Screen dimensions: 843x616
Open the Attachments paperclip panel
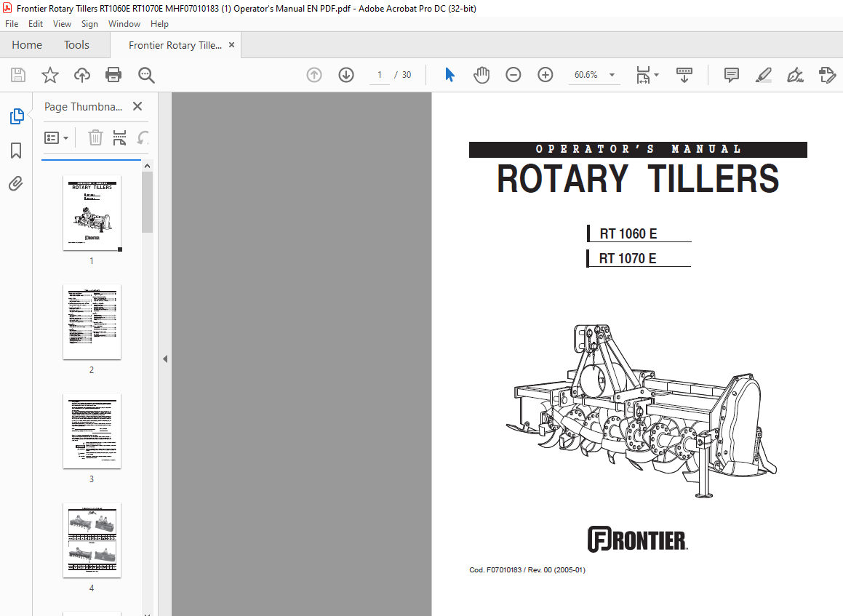click(x=16, y=184)
